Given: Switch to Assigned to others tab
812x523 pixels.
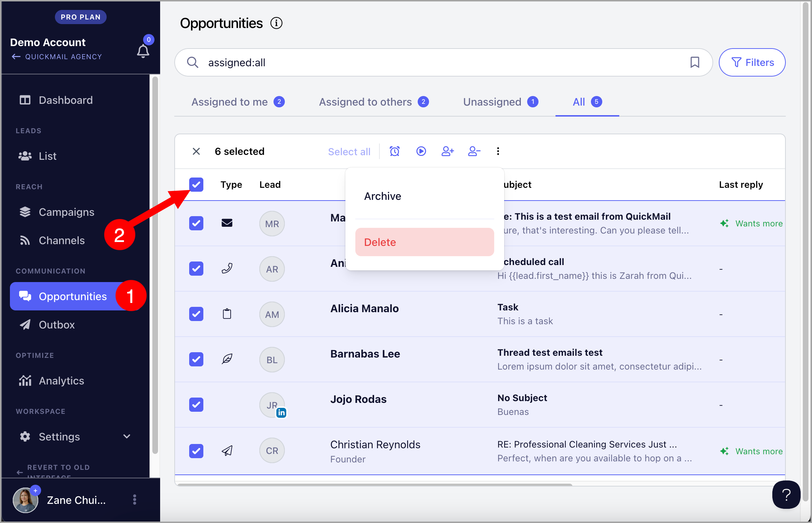Looking at the screenshot, I should (374, 102).
